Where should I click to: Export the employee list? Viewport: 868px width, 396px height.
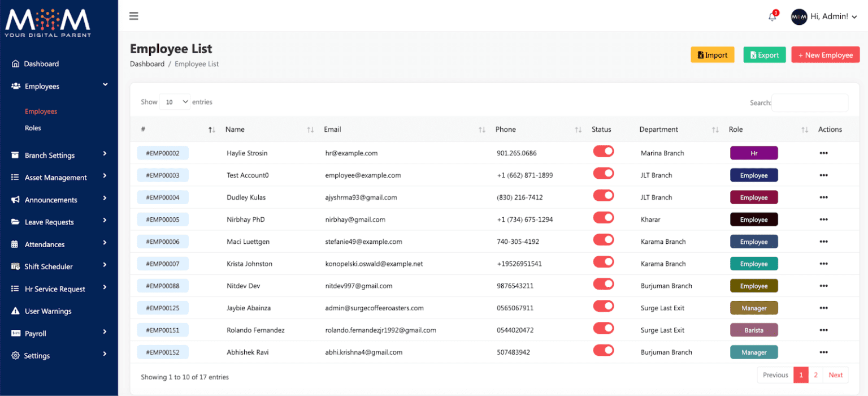(765, 55)
